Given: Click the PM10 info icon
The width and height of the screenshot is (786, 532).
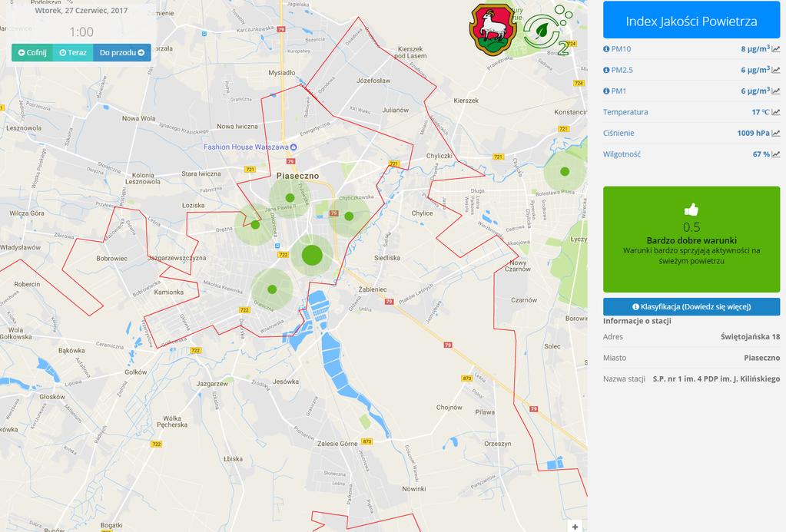Looking at the screenshot, I should [606, 49].
